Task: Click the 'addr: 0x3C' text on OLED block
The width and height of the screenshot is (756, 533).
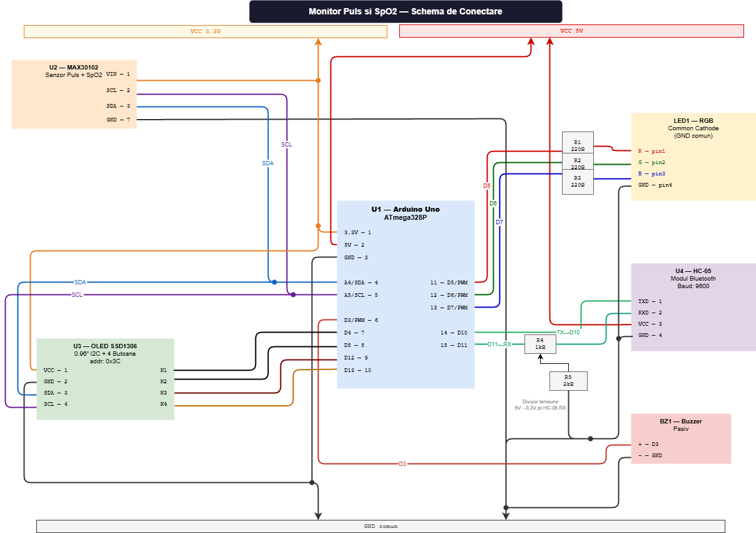Action: [x=105, y=361]
